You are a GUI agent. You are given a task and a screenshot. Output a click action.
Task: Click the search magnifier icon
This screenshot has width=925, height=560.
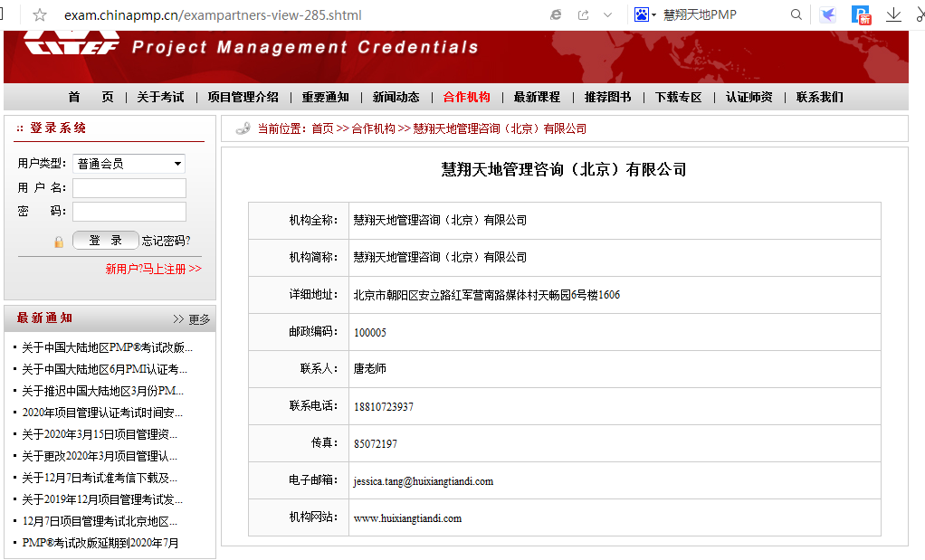(x=796, y=15)
